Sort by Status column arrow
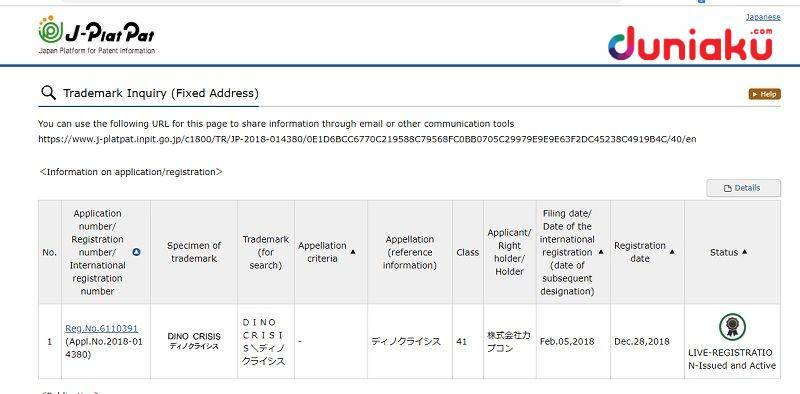Image resolution: width=800 pixels, height=394 pixels. coord(744,252)
